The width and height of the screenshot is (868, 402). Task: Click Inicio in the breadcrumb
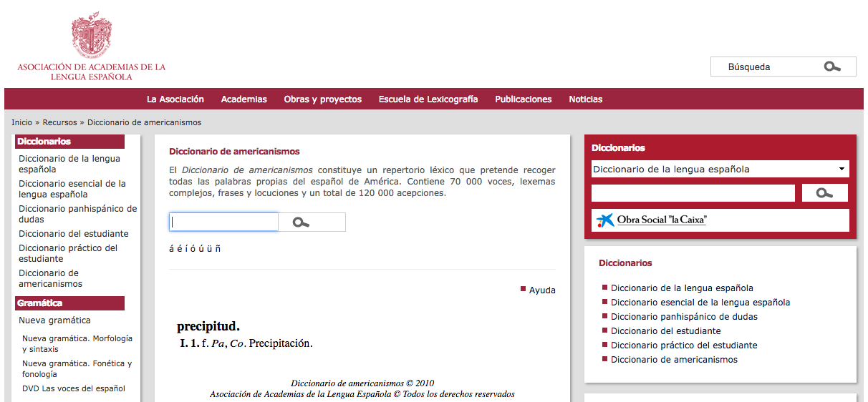click(21, 122)
